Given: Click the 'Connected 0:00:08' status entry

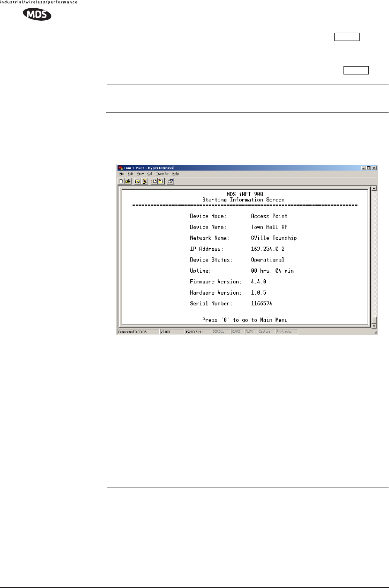Looking at the screenshot, I should tap(138, 332).
